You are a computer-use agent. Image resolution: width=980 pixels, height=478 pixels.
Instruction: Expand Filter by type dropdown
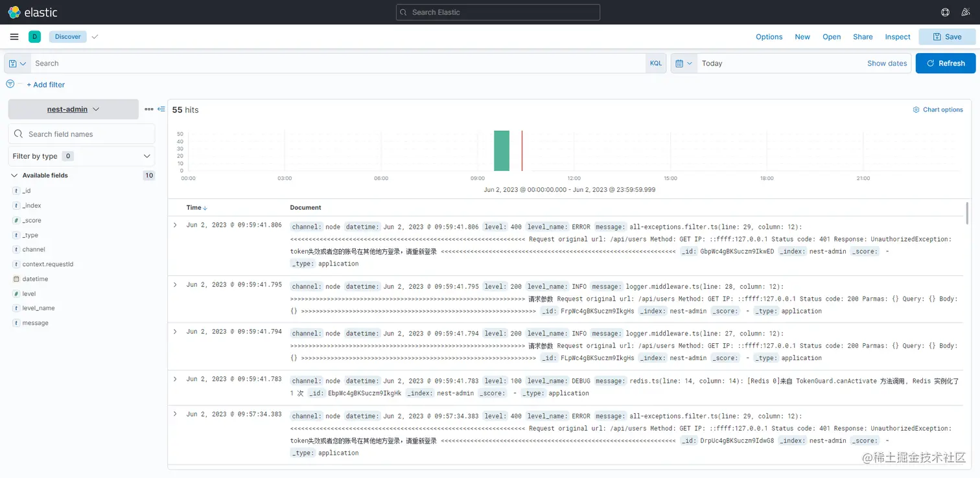click(x=82, y=156)
